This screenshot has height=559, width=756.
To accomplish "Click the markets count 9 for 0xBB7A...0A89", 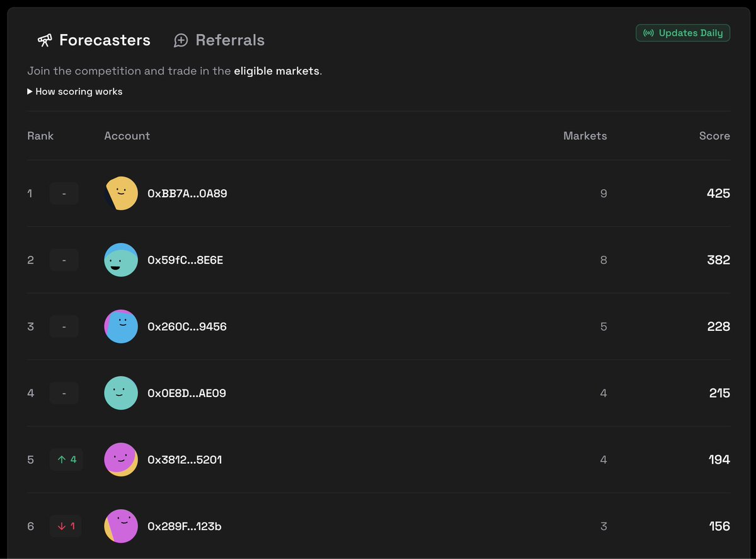I will (x=604, y=193).
